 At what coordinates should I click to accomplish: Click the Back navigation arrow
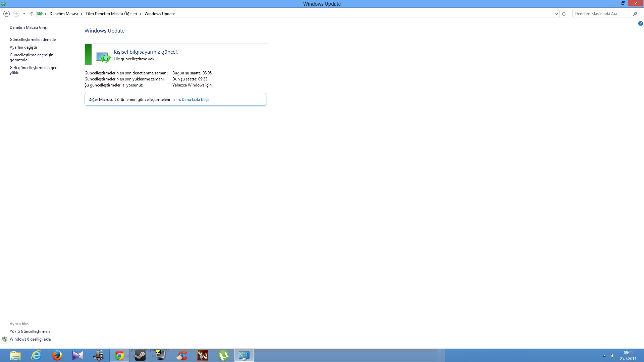pos(6,14)
